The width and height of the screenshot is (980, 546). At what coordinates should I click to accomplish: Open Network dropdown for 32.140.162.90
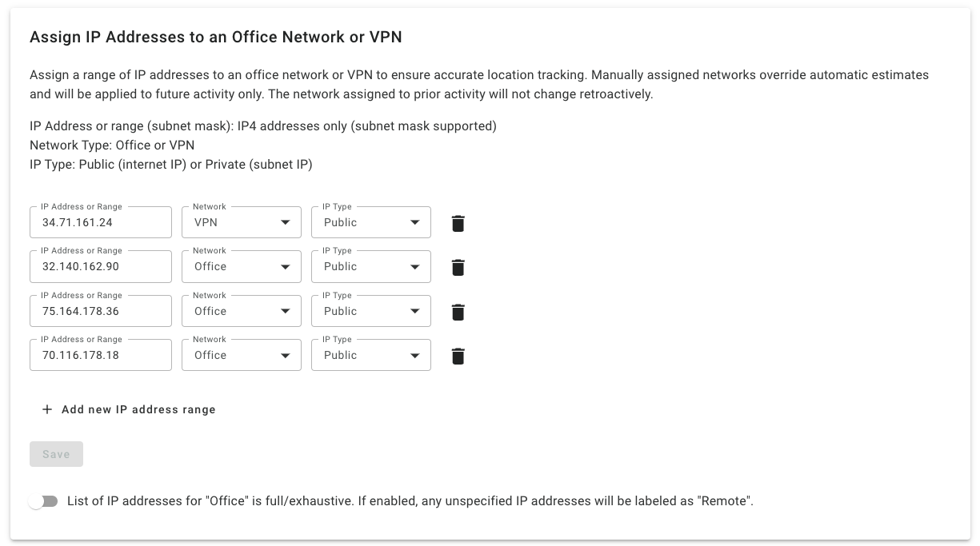click(x=242, y=266)
